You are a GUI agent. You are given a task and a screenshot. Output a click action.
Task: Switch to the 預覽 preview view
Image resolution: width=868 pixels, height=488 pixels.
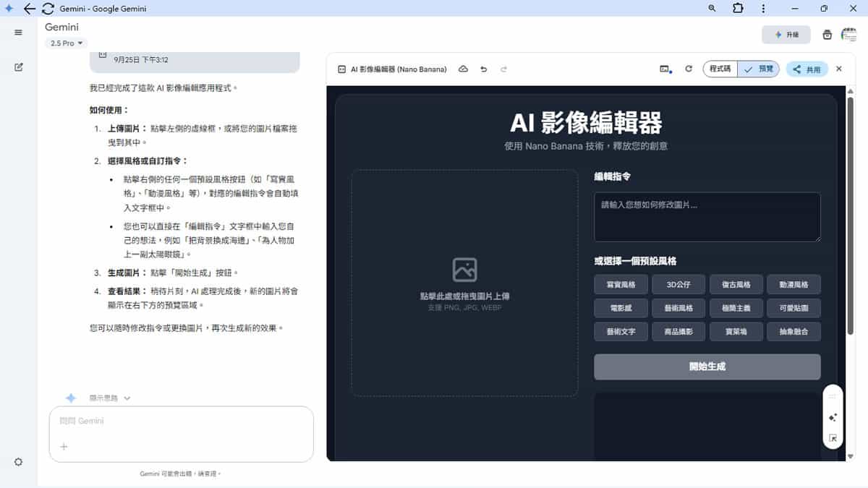759,69
